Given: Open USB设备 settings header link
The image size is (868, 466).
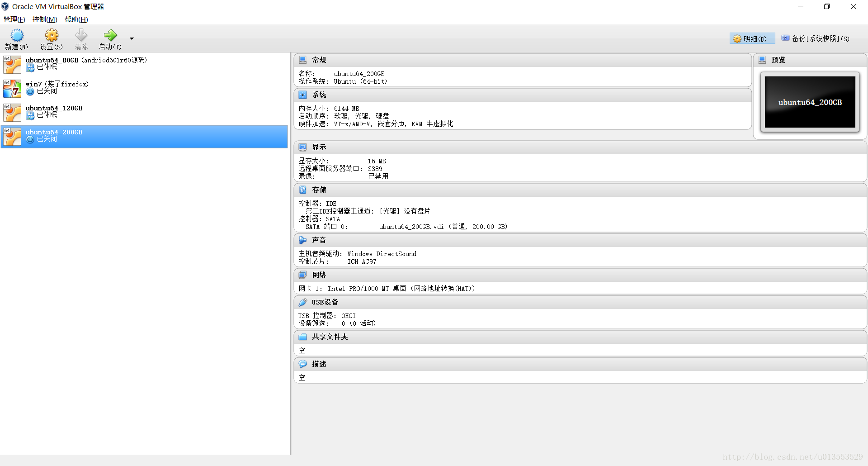Looking at the screenshot, I should [x=325, y=302].
